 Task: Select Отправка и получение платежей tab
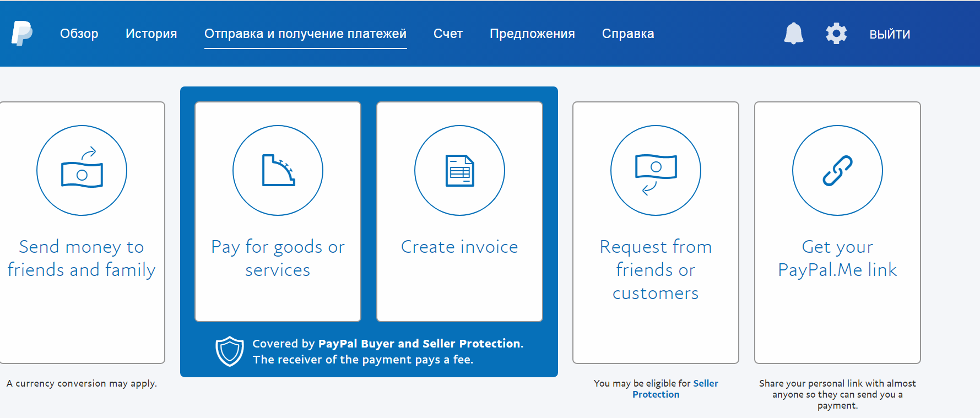pos(305,34)
